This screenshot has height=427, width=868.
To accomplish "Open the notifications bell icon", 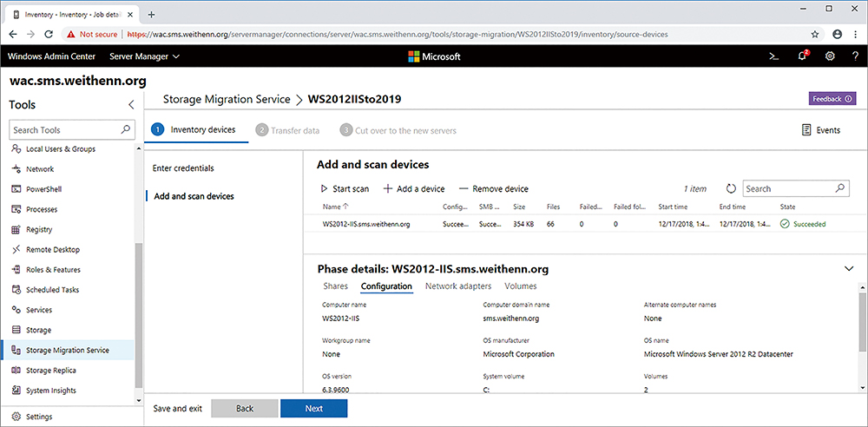I will coord(802,56).
